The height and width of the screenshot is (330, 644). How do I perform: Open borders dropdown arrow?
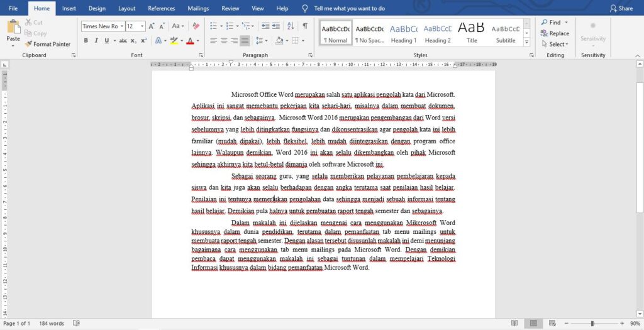click(303, 41)
